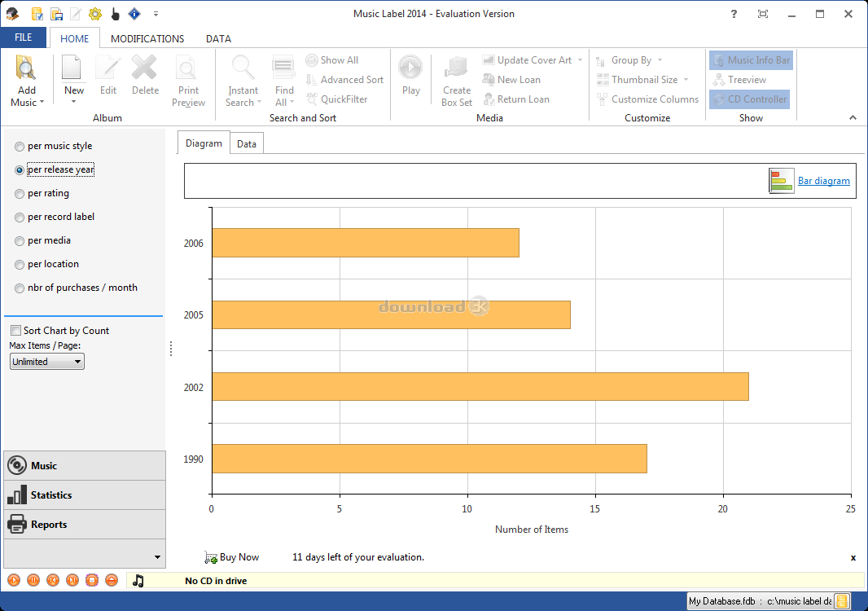The height and width of the screenshot is (611, 868).
Task: Click the Add Music icon
Action: point(26,69)
